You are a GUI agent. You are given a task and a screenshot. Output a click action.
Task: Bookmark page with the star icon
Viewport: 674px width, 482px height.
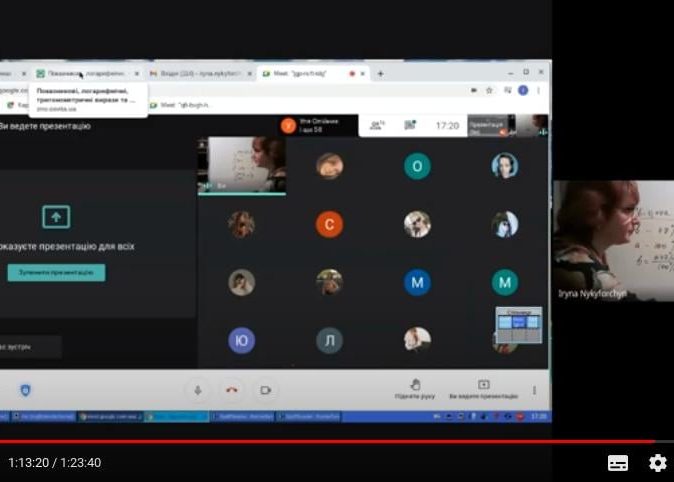[x=490, y=90]
